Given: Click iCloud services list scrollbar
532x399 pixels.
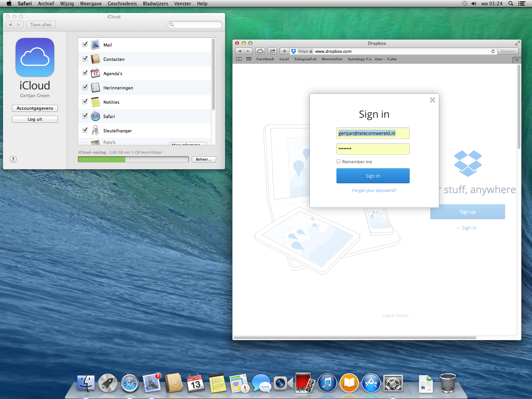Looking at the screenshot, I should [x=213, y=74].
